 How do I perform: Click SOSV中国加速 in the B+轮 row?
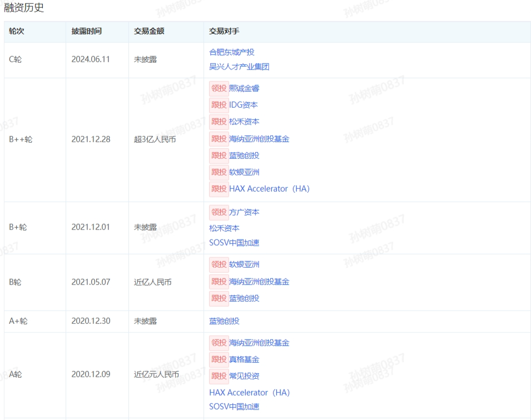[x=234, y=243]
